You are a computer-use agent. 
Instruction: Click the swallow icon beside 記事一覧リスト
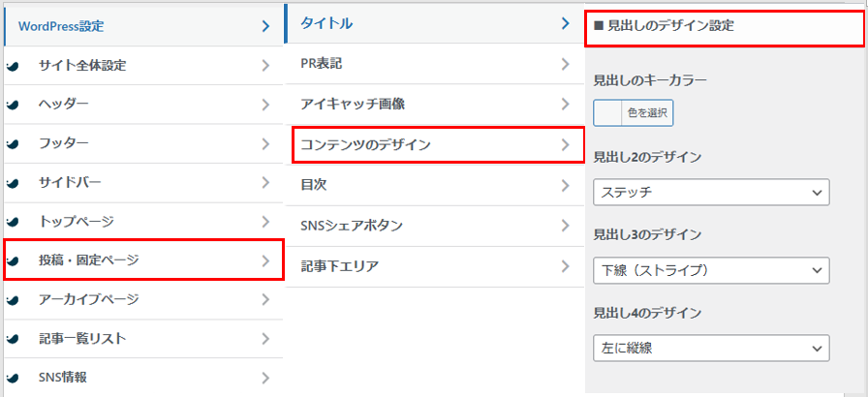pyautogui.click(x=11, y=339)
